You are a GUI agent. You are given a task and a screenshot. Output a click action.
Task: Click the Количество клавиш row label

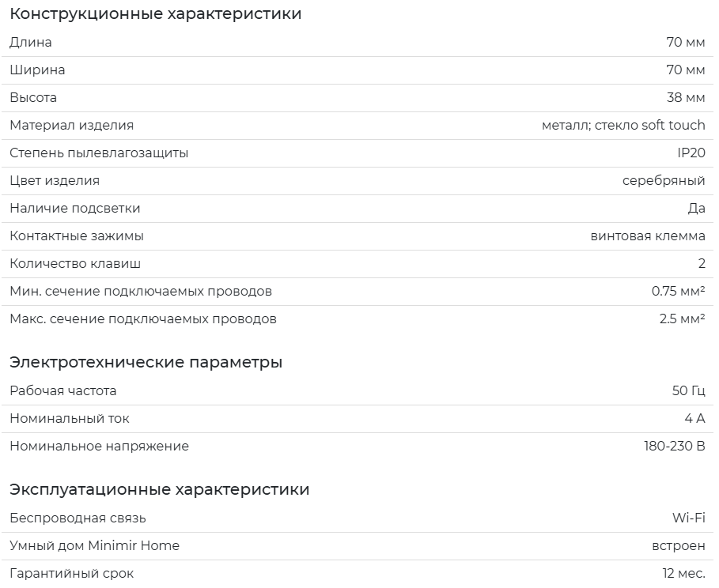[x=75, y=263]
